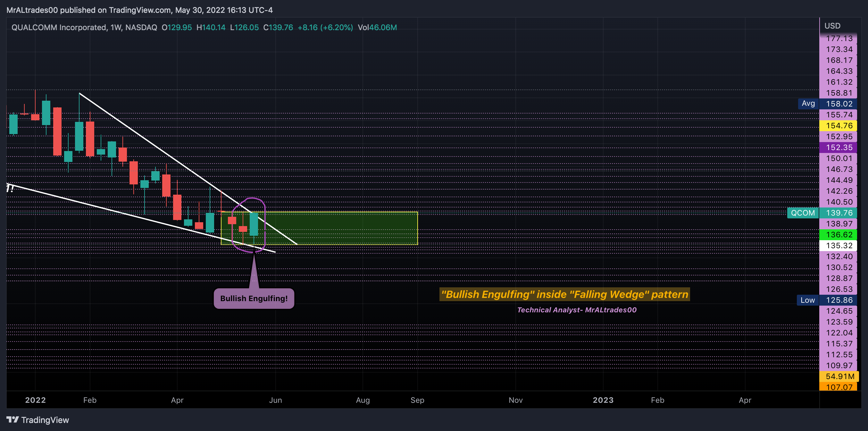The width and height of the screenshot is (868, 431).
Task: Click the 177.13 price scale value
Action: (839, 38)
